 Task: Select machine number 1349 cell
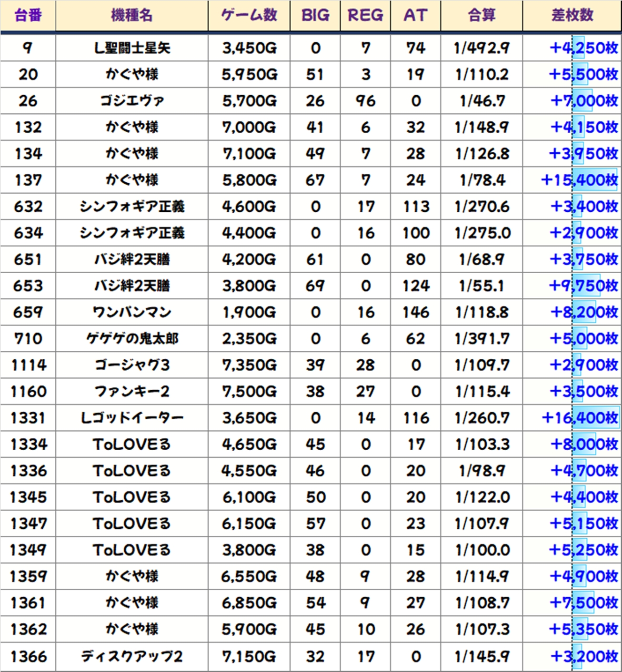[28, 550]
